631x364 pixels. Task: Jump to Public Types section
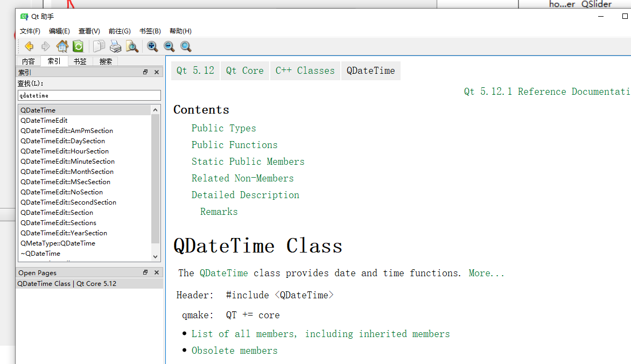click(224, 128)
